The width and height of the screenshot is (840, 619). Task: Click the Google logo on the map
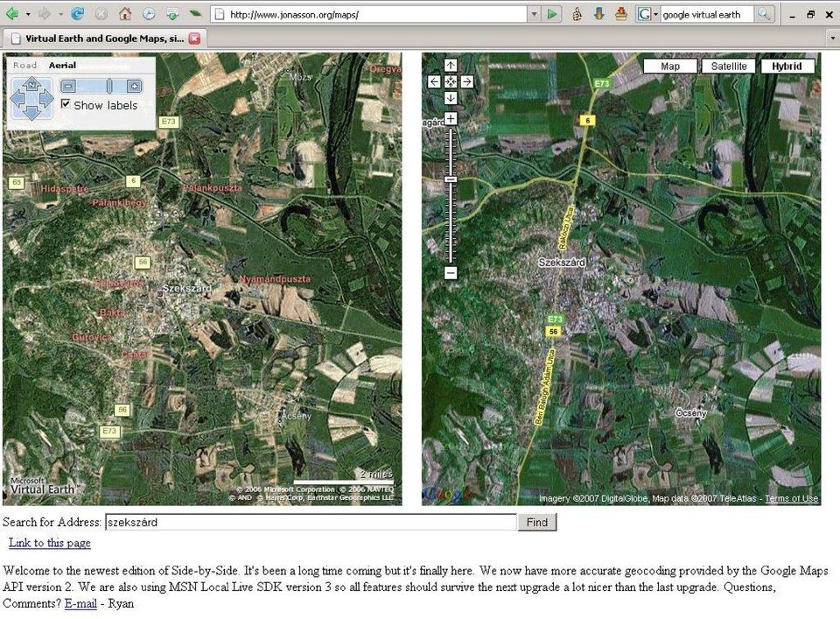(x=447, y=494)
